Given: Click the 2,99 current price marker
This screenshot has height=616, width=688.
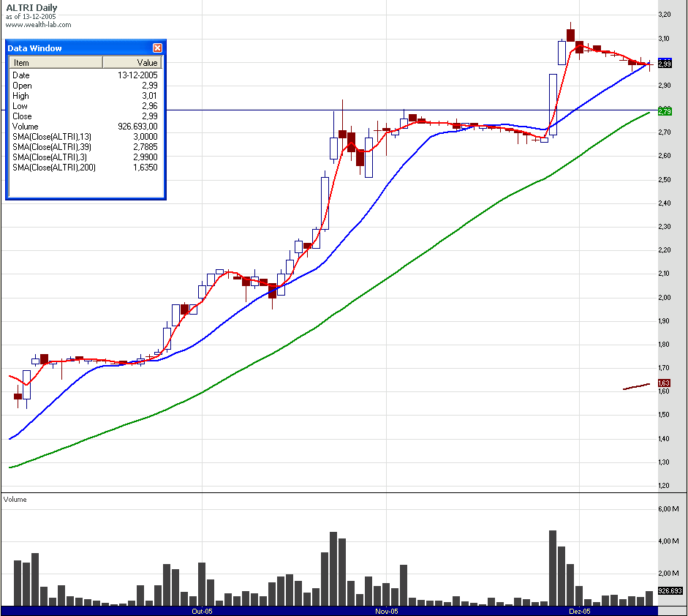Looking at the screenshot, I should [x=665, y=64].
